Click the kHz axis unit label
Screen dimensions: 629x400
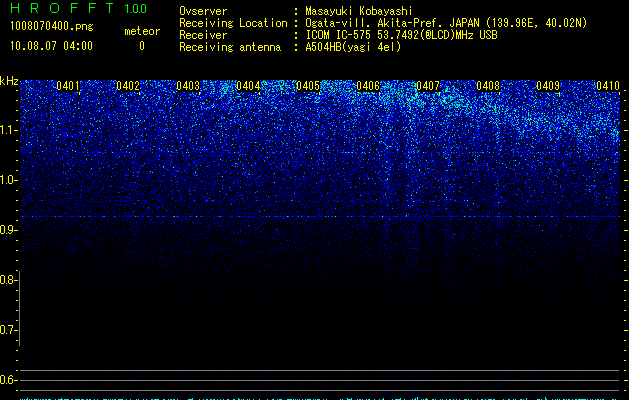pyautogui.click(x=9, y=81)
